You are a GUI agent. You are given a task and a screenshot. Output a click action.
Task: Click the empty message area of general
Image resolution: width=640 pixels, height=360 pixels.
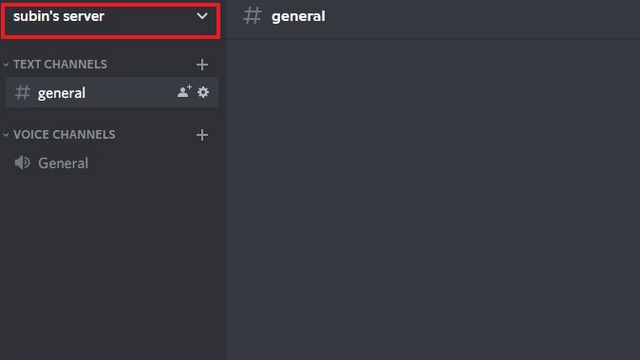click(x=433, y=199)
